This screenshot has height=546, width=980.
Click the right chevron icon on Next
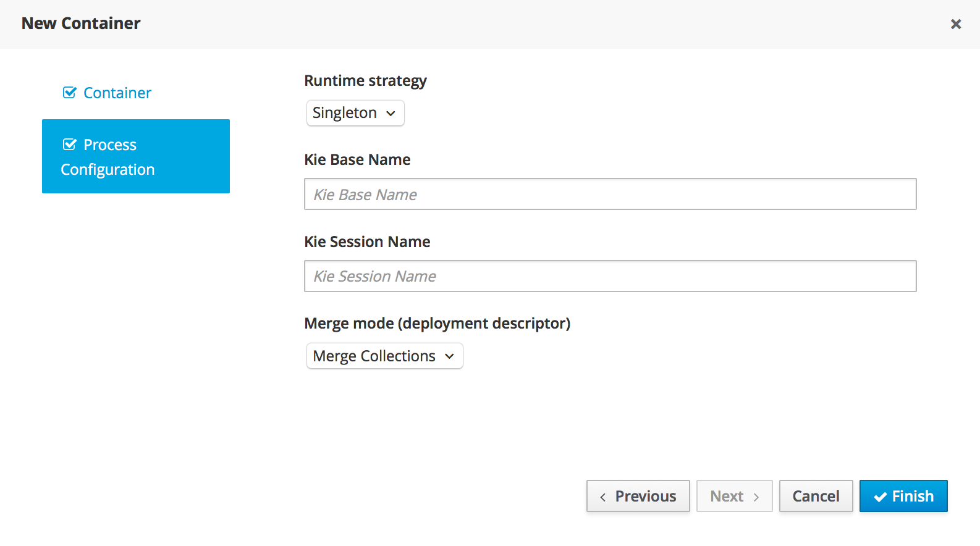[x=756, y=497]
